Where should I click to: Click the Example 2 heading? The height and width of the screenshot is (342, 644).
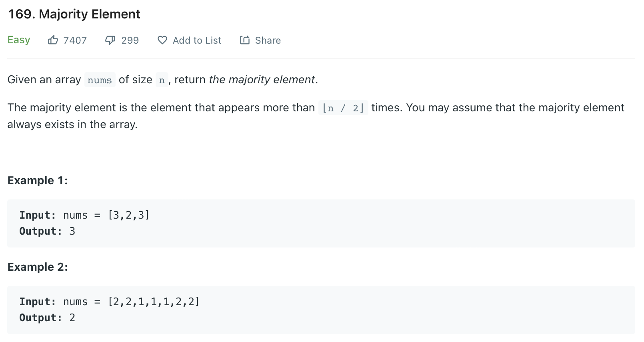click(37, 267)
